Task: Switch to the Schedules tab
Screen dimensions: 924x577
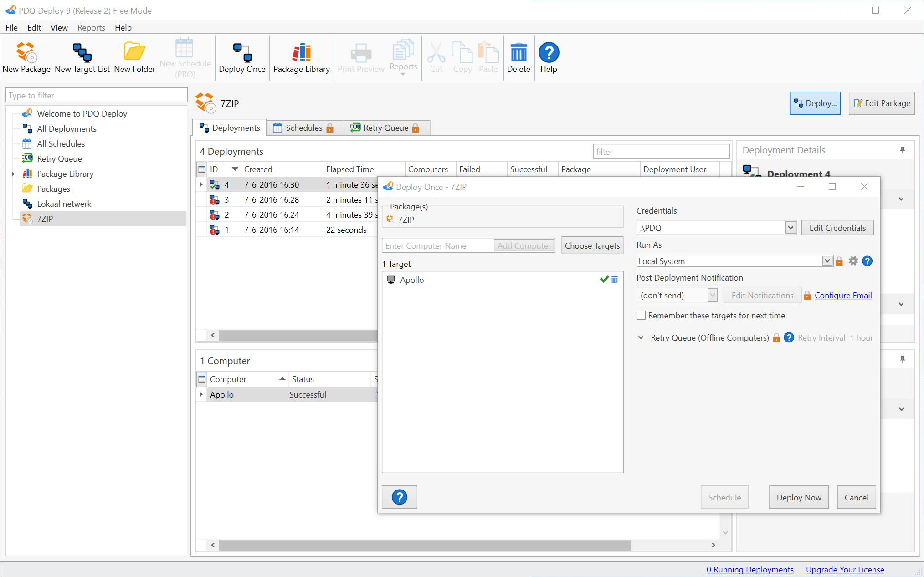Action: click(x=303, y=128)
